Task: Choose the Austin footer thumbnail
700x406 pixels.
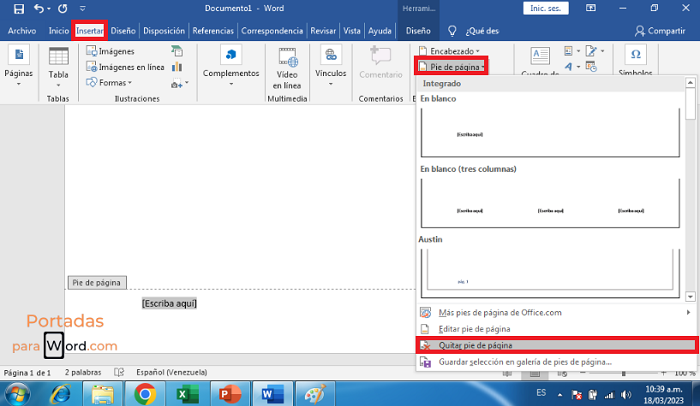Action: (550, 273)
